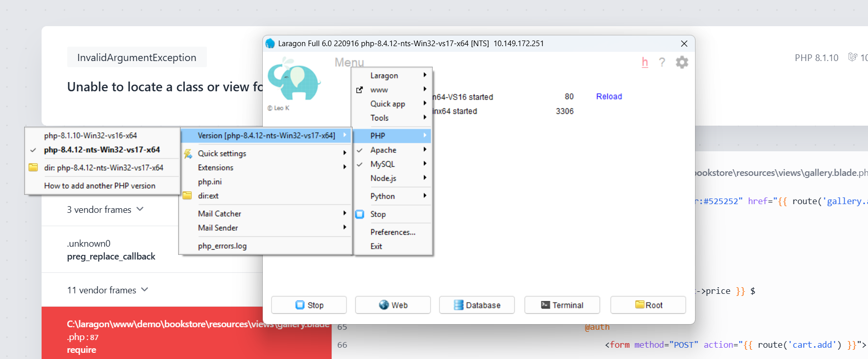Image resolution: width=868 pixels, height=359 pixels.
Task: Click the Reload link for Apache
Action: click(x=609, y=96)
